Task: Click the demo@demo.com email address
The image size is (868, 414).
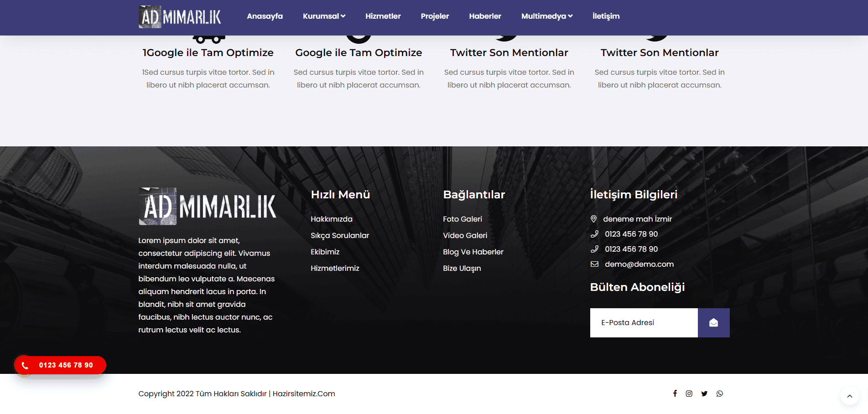Action: 639,264
